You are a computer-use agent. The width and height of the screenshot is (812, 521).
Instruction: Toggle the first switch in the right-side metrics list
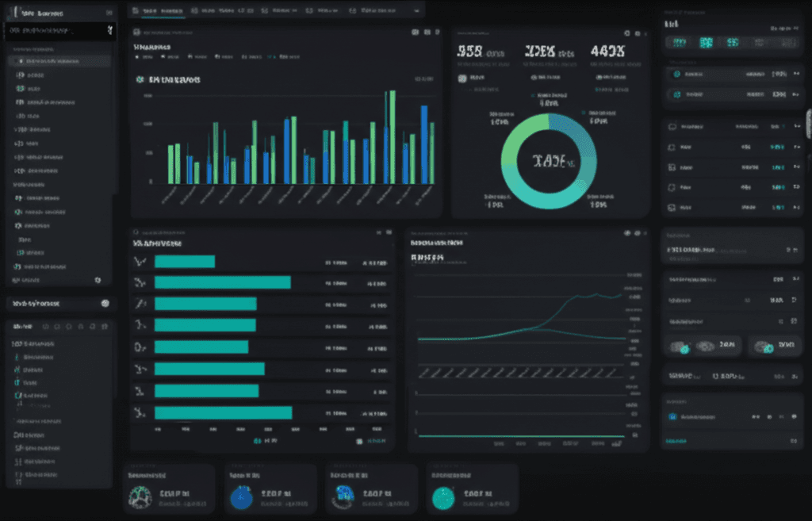(796, 73)
